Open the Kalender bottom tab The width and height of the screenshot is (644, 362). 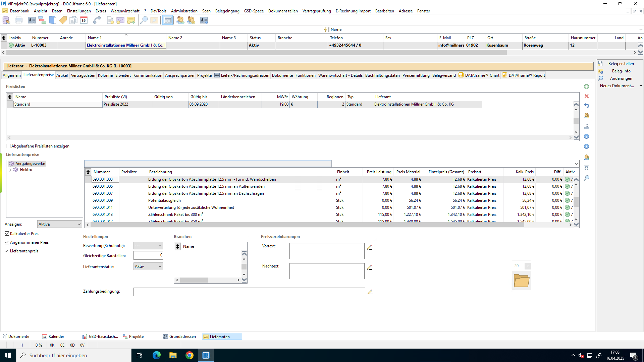pyautogui.click(x=53, y=337)
